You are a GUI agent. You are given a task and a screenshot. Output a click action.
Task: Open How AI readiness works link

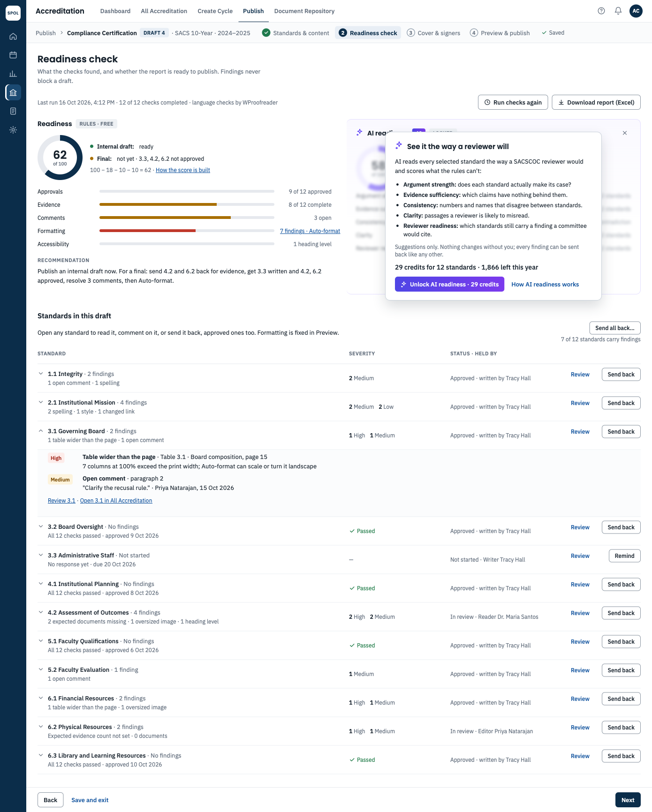545,285
